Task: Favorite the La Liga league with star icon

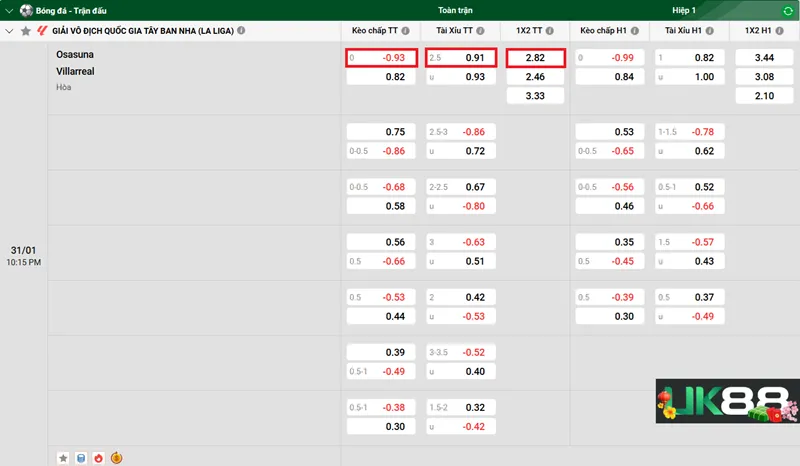Action: pos(26,31)
